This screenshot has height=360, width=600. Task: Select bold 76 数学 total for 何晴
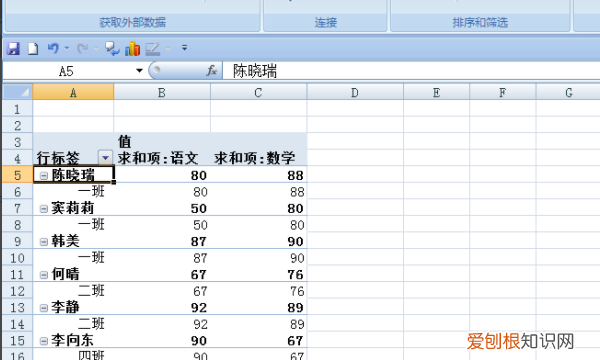pyautogui.click(x=258, y=274)
